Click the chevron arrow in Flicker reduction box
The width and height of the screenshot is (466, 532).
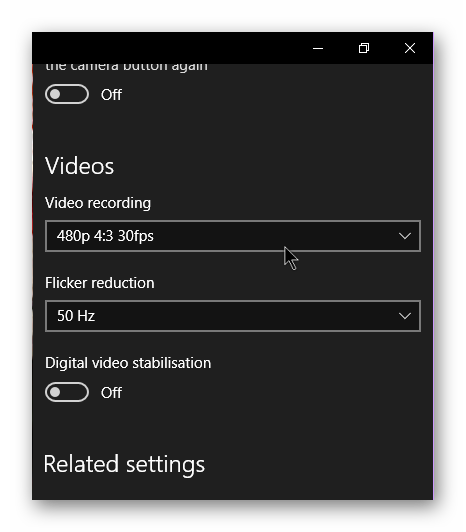click(405, 316)
